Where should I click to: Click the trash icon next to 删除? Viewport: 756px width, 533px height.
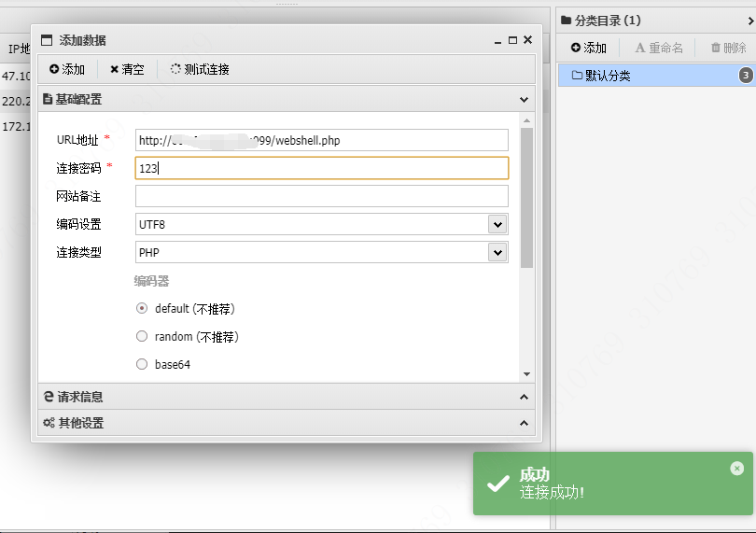tap(716, 48)
